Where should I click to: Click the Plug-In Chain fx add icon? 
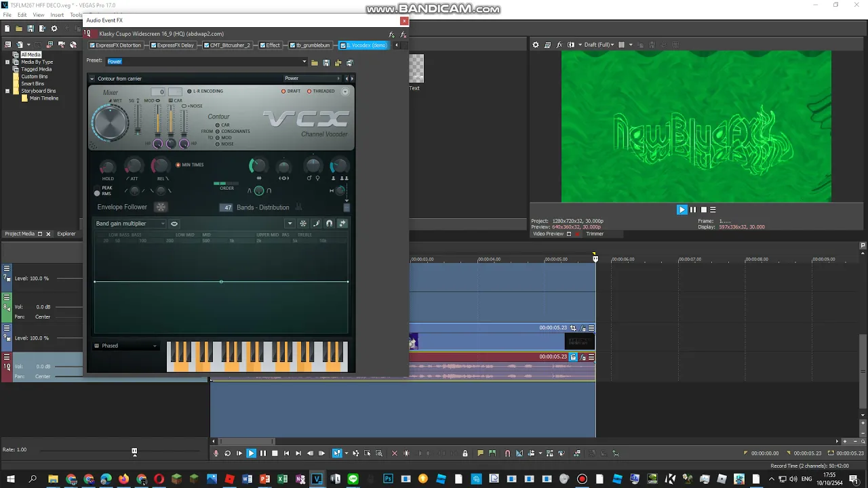pyautogui.click(x=391, y=34)
